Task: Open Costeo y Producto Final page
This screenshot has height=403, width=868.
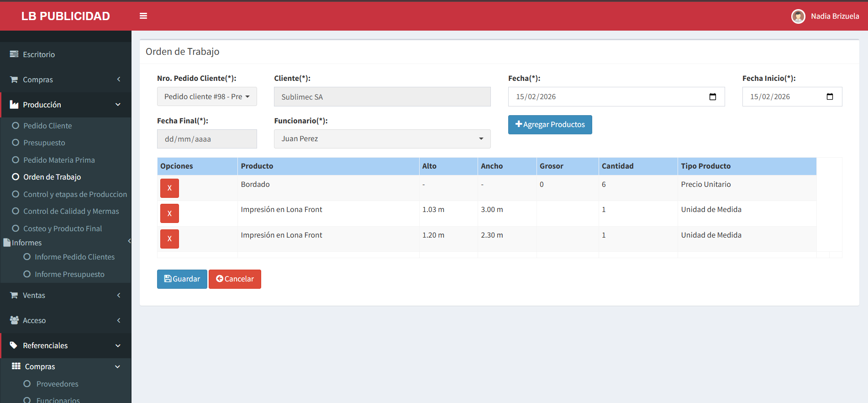Action: [x=63, y=228]
